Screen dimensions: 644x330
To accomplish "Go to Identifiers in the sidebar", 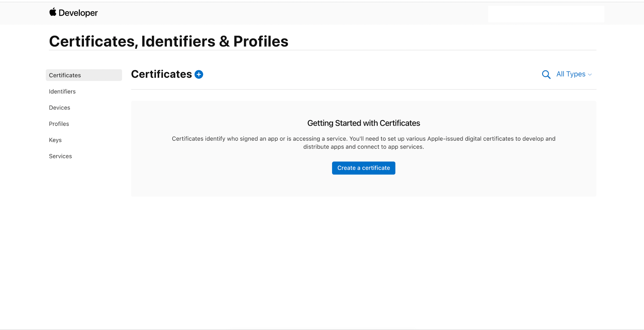I will click(x=62, y=91).
